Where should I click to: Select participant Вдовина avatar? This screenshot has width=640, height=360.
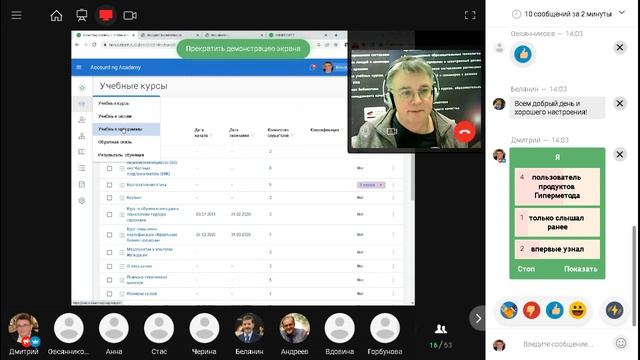tap(340, 328)
